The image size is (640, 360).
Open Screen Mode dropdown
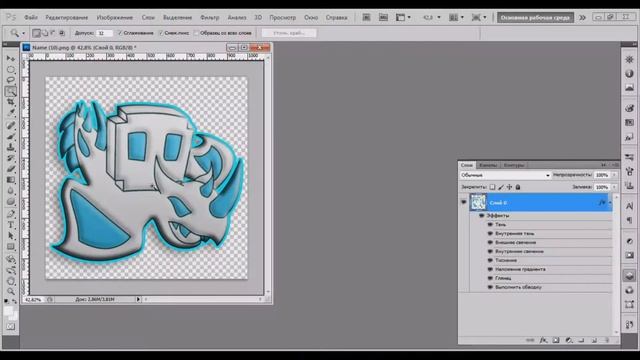click(x=479, y=17)
